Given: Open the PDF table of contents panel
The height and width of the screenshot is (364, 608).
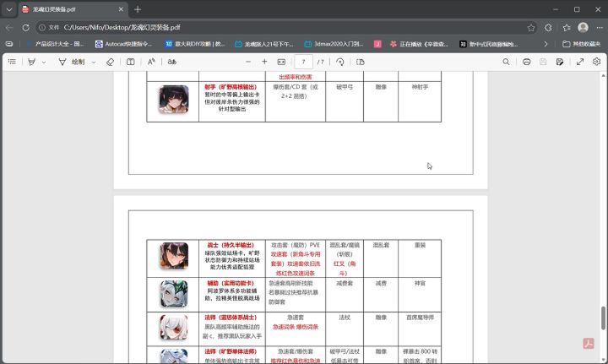Looking at the screenshot, I should click(12, 62).
